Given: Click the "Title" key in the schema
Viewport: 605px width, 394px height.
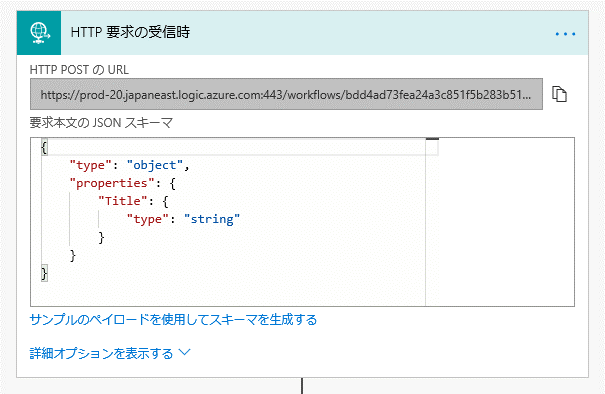Looking at the screenshot, I should [x=123, y=201].
